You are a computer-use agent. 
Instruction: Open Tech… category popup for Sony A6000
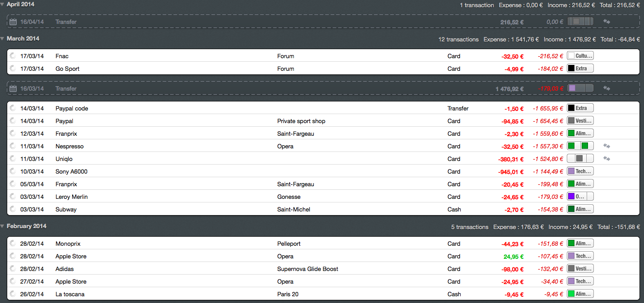pos(580,171)
